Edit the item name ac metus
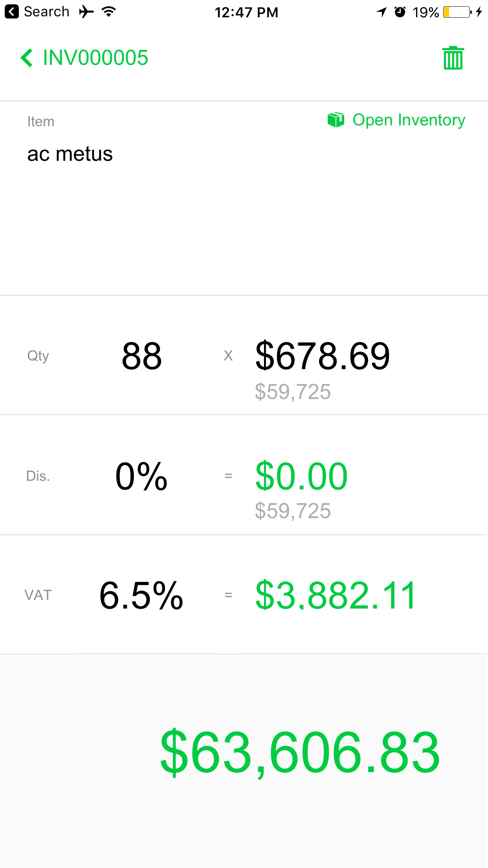This screenshot has height=868, width=488. click(70, 154)
